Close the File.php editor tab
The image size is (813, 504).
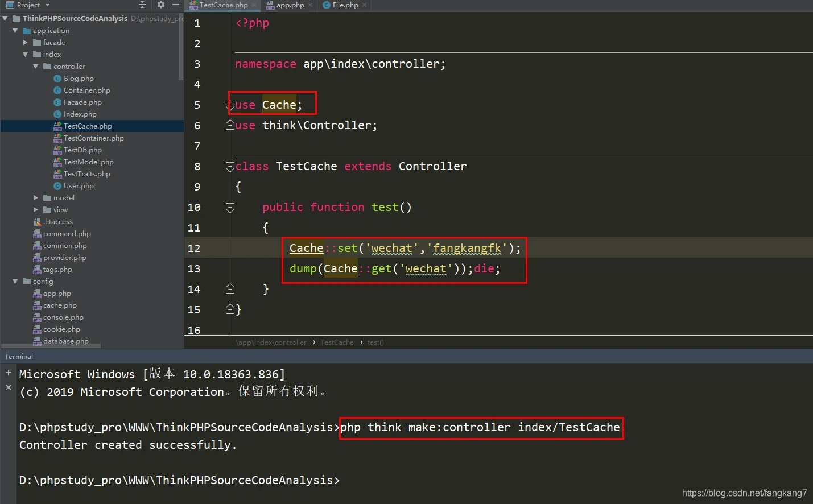(364, 5)
